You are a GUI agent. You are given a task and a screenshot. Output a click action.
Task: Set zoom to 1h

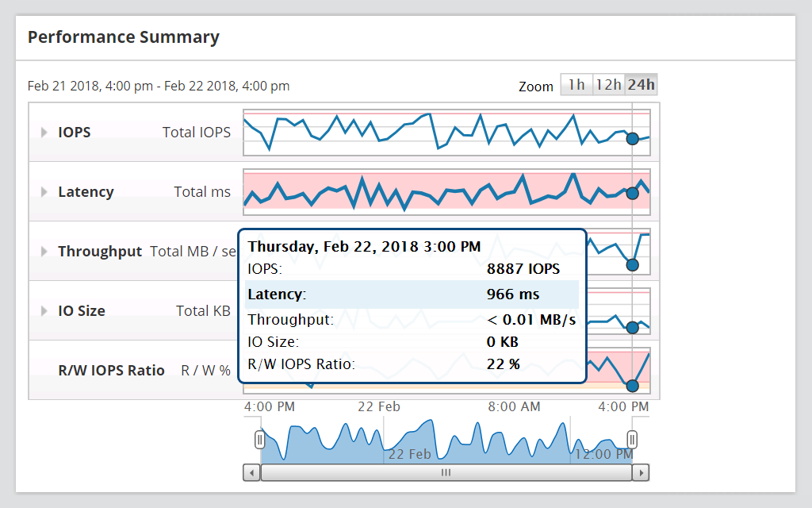pos(576,85)
